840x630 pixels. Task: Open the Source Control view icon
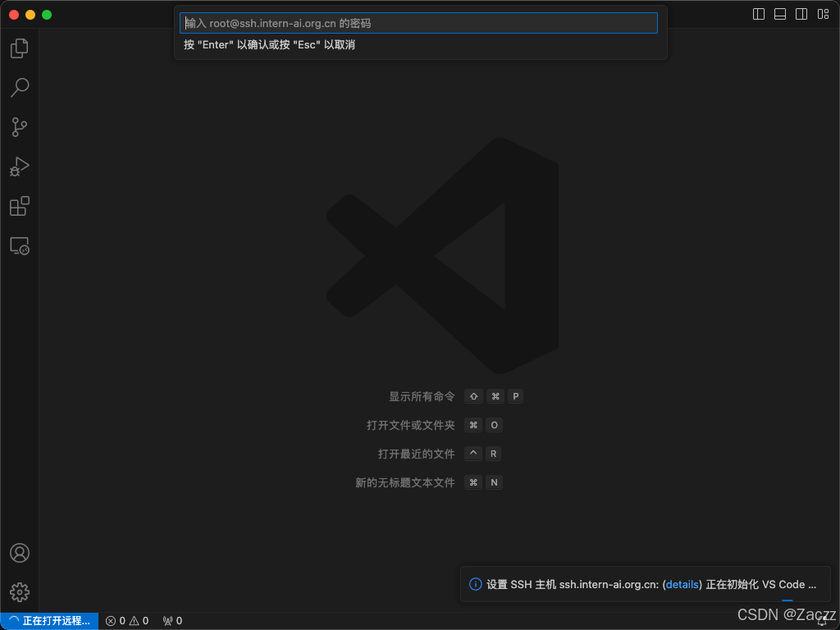tap(20, 127)
